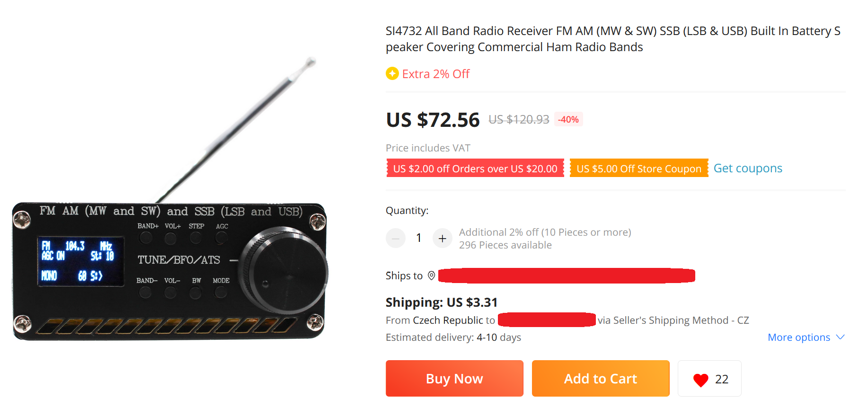Select the US $5.00 Off Store Coupon
Screen dimensions: 868x408
click(x=639, y=168)
